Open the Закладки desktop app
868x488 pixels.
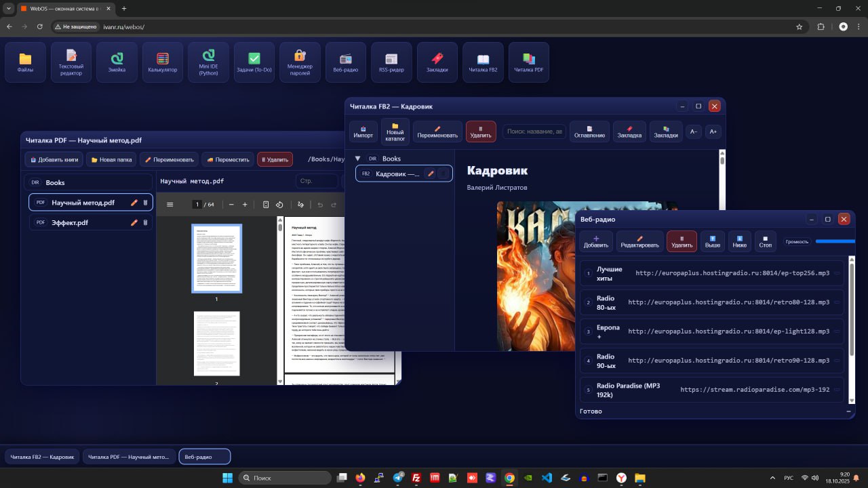point(437,62)
